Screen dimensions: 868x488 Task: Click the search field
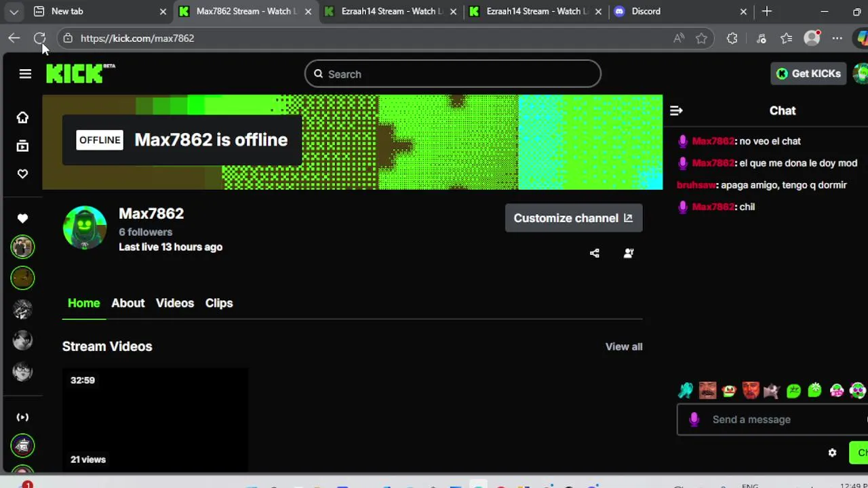click(453, 74)
